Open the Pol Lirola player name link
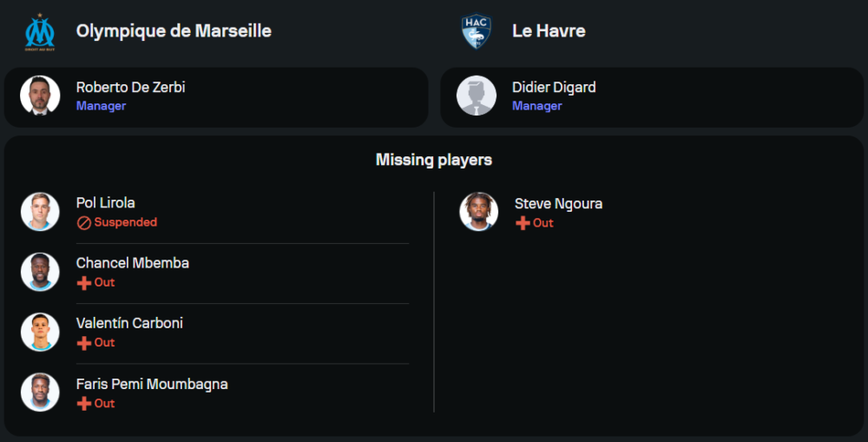868x442 pixels. [105, 203]
